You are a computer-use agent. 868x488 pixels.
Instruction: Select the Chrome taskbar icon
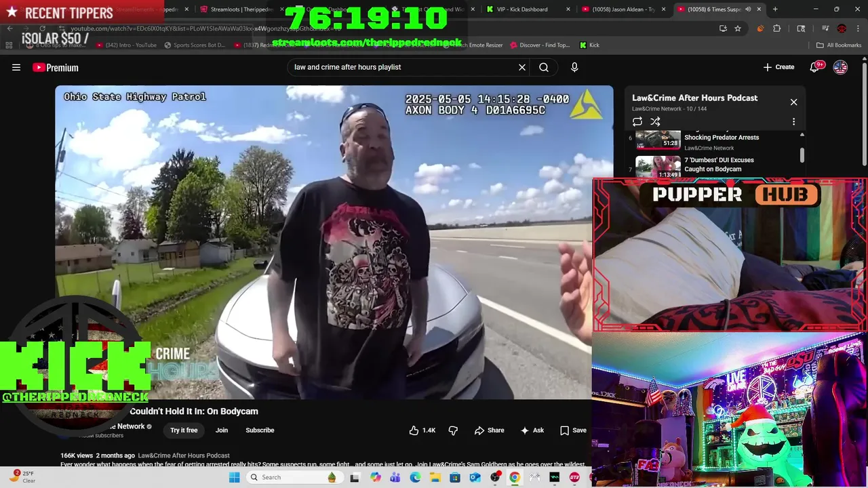pos(515,477)
